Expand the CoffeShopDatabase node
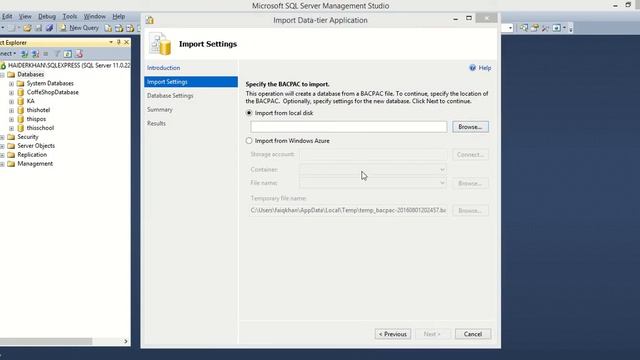The image size is (640, 360). tap(11, 93)
